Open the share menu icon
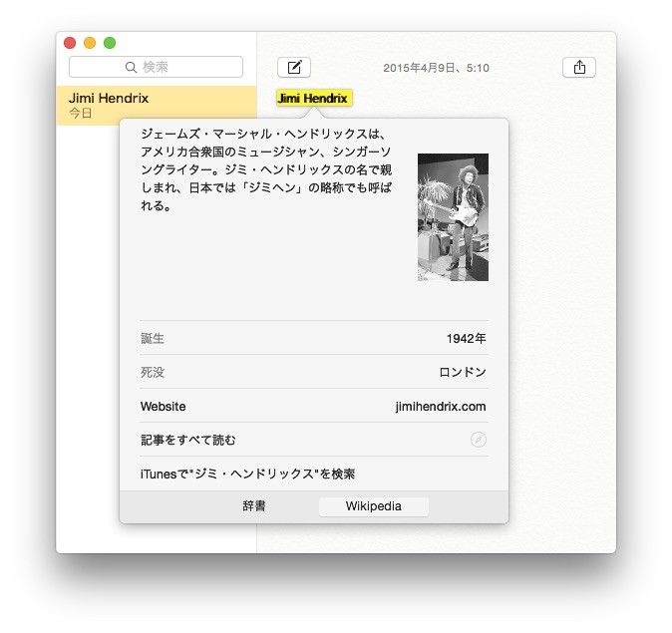The height and width of the screenshot is (633, 672). pyautogui.click(x=579, y=67)
